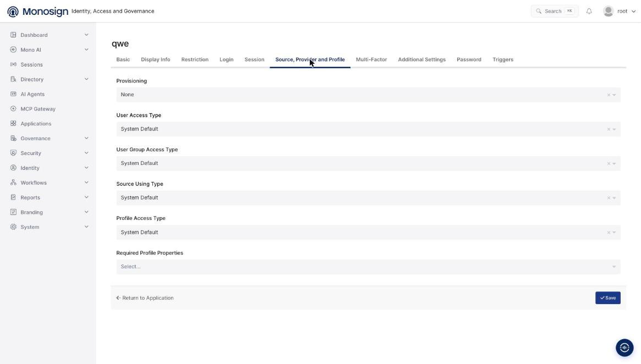
Task: Click the Mono AI sidebar icon
Action: click(14, 49)
